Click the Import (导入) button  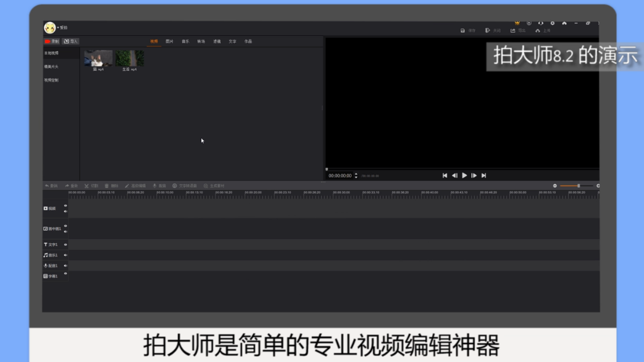coord(70,41)
